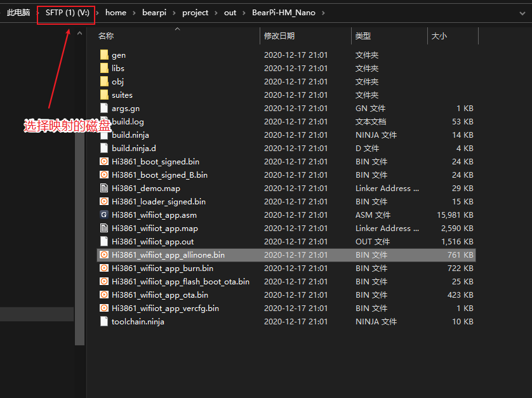The image size is (532, 398).
Task: Click the Hi3861_wifiiot_app_ota.bin file icon
Action: pyautogui.click(x=105, y=295)
